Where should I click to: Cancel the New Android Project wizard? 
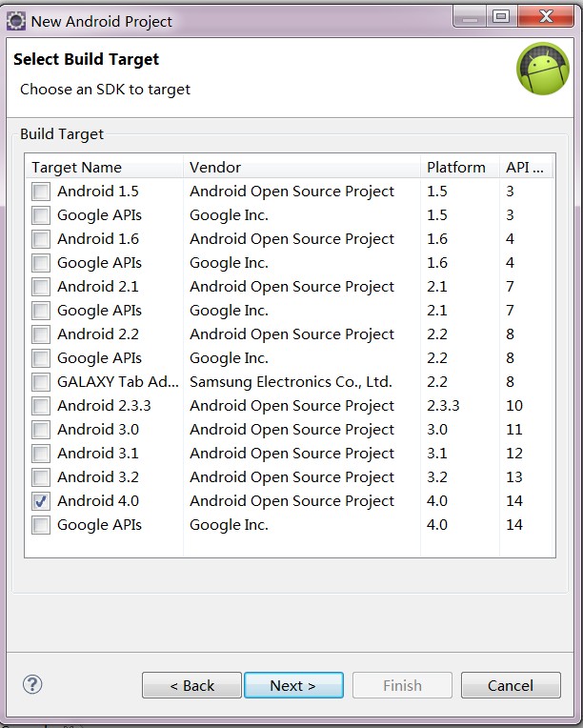pyautogui.click(x=511, y=685)
